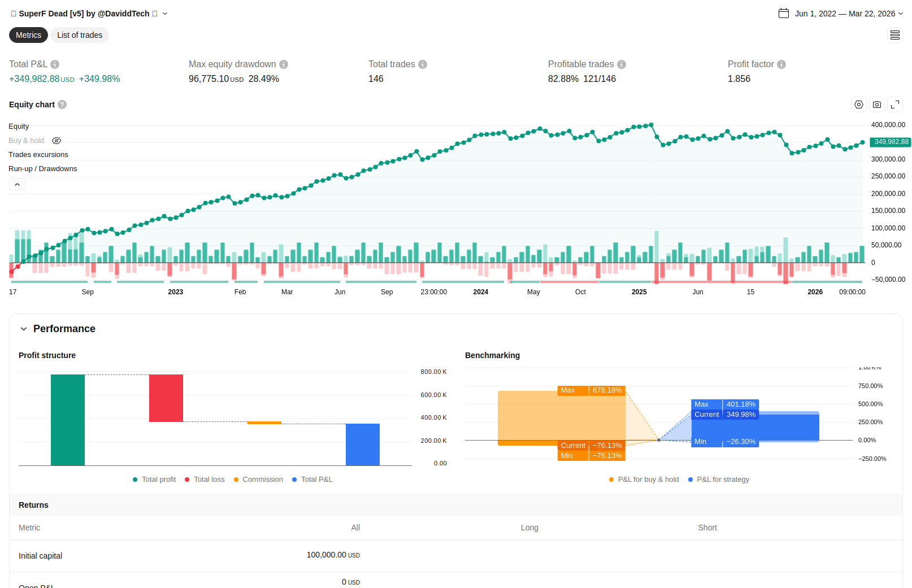This screenshot has height=588, width=912.
Task: Collapse the Performance section
Action: [x=24, y=329]
